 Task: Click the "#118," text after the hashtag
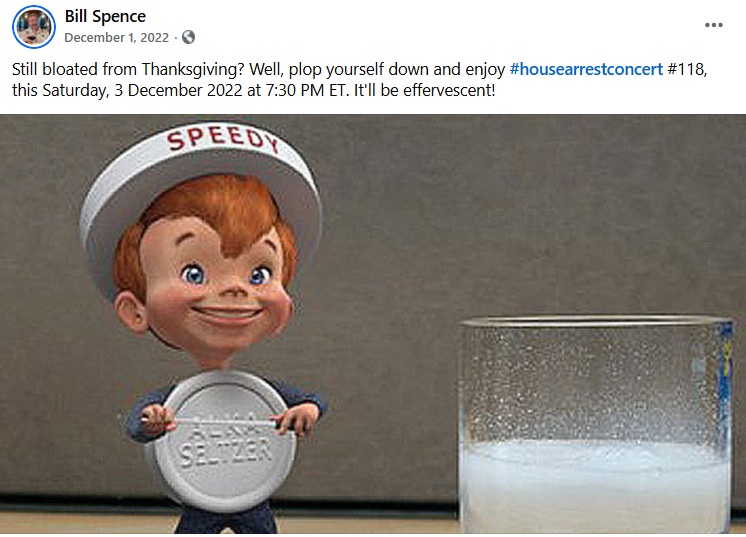click(687, 69)
